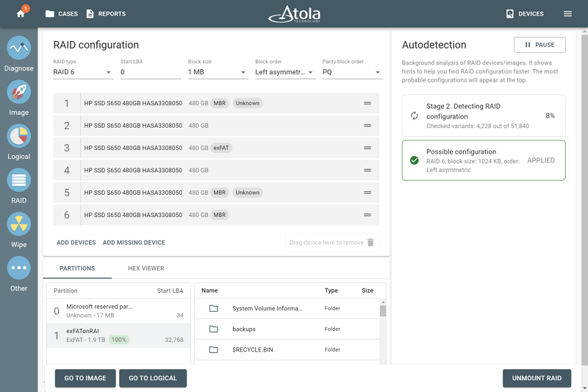Select the Logical pie chart icon

pos(19,136)
